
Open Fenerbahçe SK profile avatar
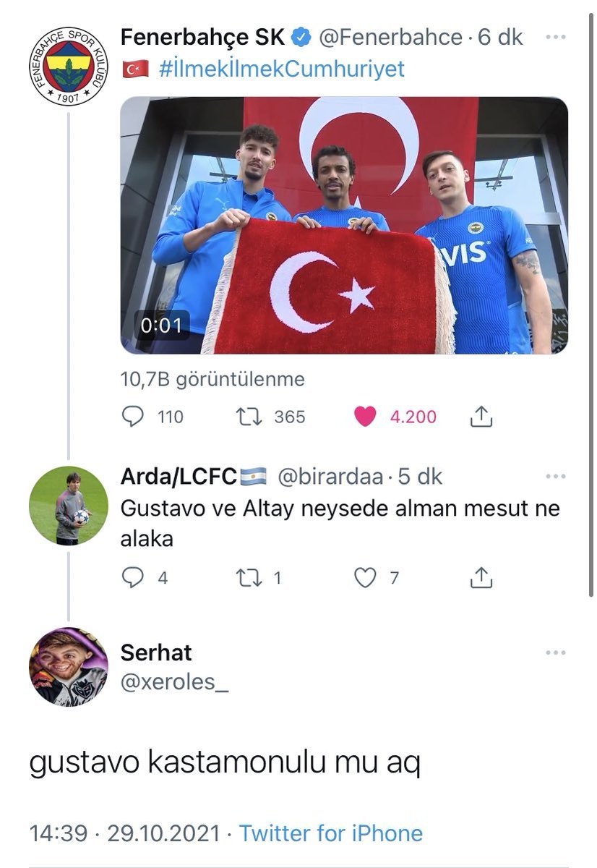[x=69, y=66]
